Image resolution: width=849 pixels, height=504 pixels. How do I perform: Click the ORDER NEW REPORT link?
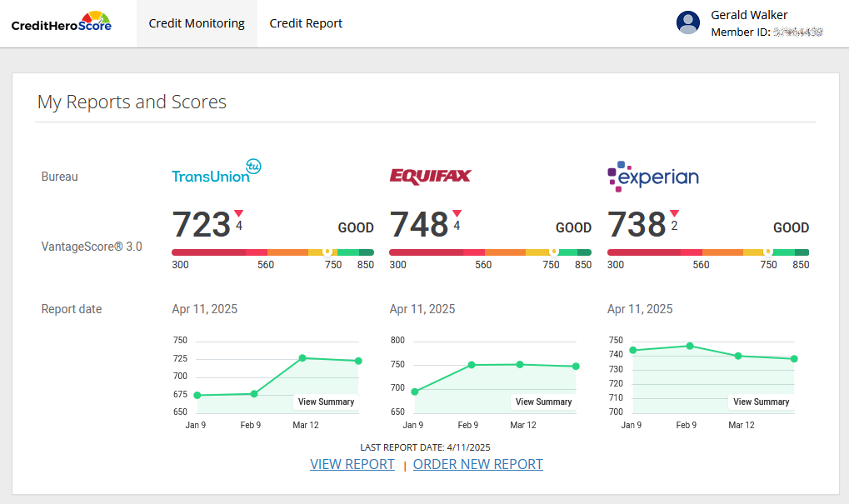tap(478, 465)
